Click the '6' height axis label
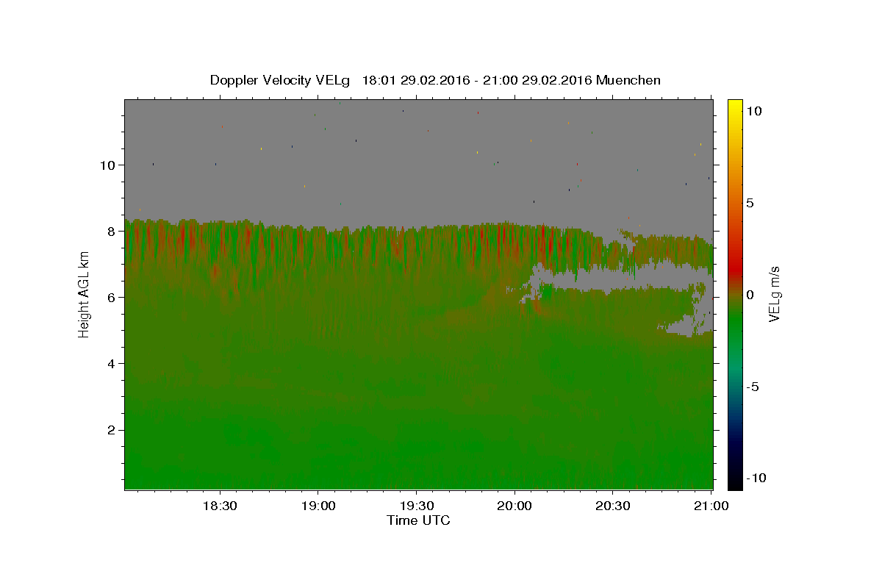The width and height of the screenshot is (882, 588). pyautogui.click(x=112, y=297)
